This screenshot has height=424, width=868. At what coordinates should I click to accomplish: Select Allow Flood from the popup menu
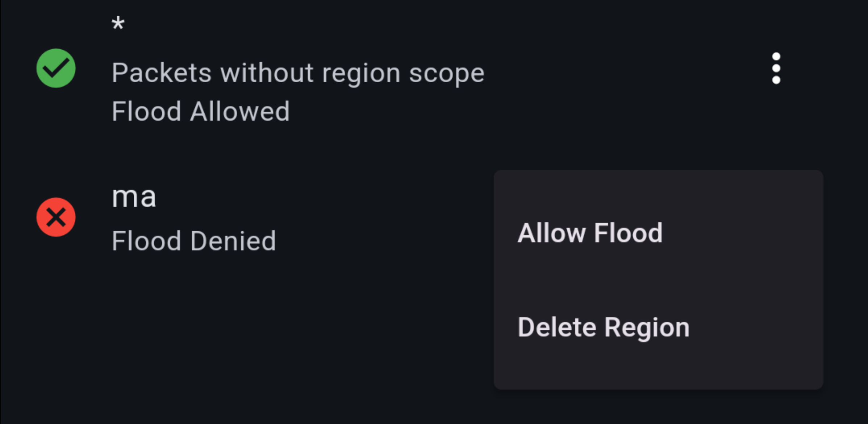pos(590,233)
